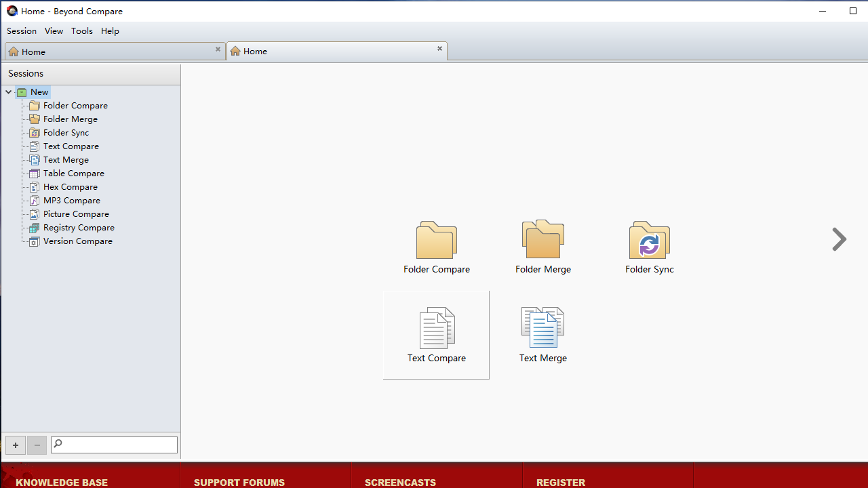The image size is (868, 488).
Task: Close the second Home tab
Action: [x=439, y=49]
